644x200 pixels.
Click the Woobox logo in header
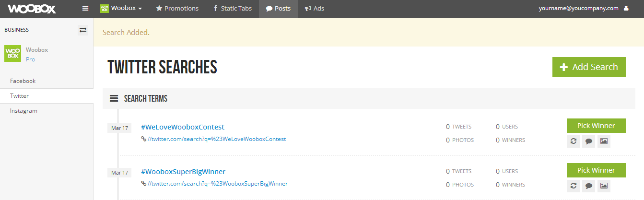(32, 9)
